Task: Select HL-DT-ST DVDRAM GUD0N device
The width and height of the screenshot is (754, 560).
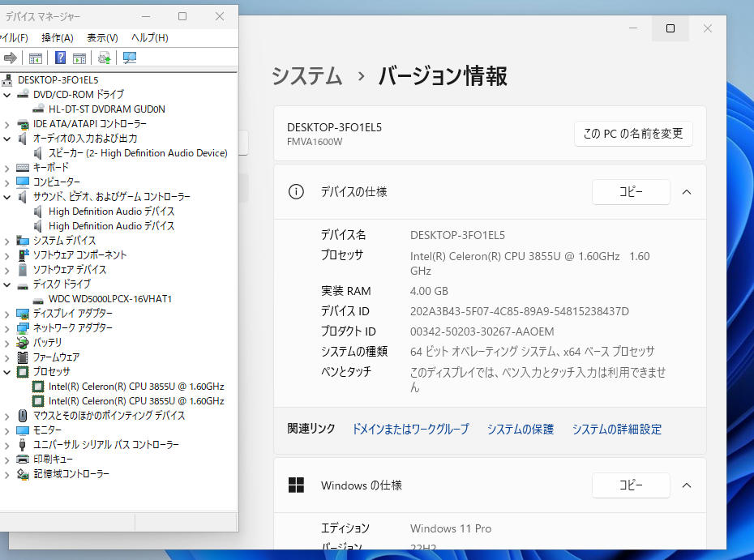Action: pos(107,109)
